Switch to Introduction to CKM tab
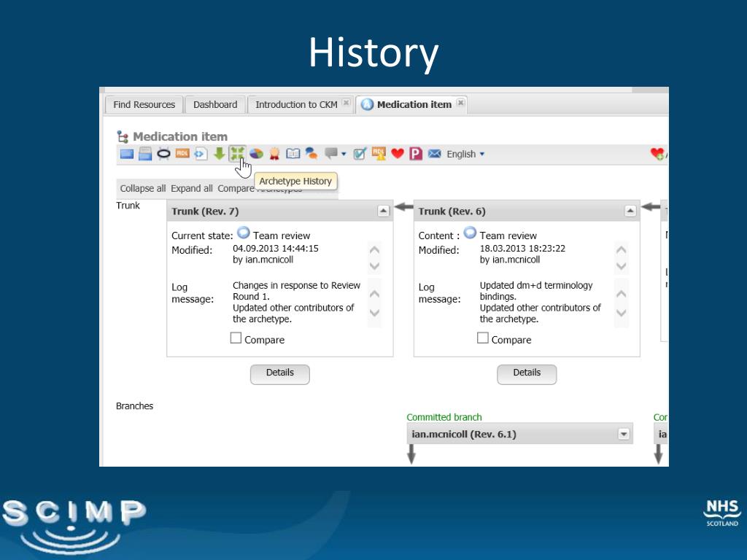 (296, 105)
